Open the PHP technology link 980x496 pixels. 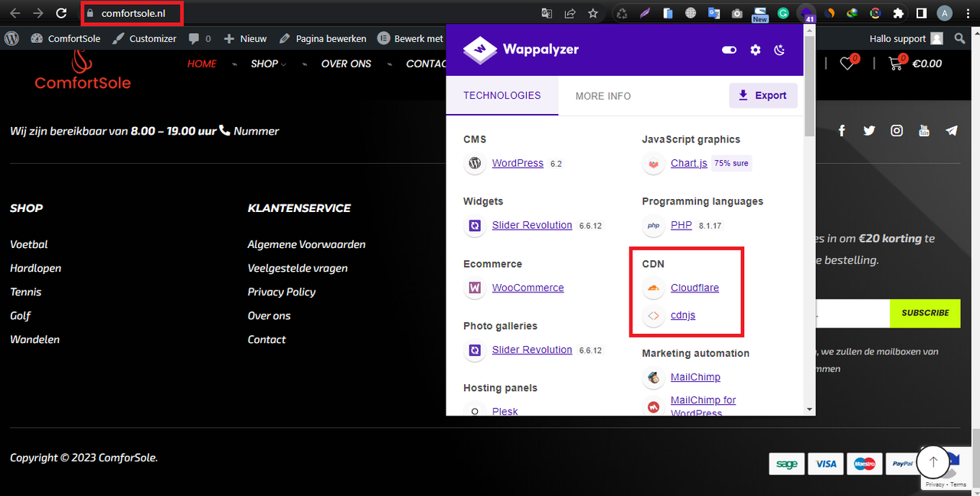click(681, 225)
